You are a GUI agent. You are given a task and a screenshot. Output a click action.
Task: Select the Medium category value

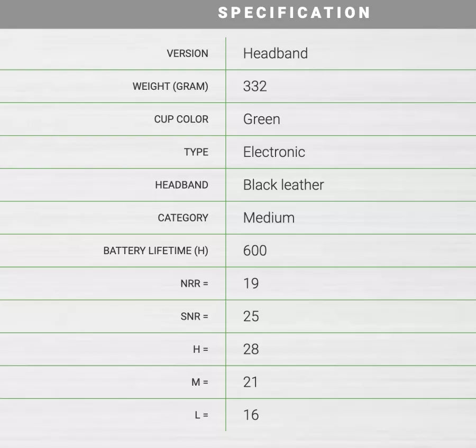(269, 218)
